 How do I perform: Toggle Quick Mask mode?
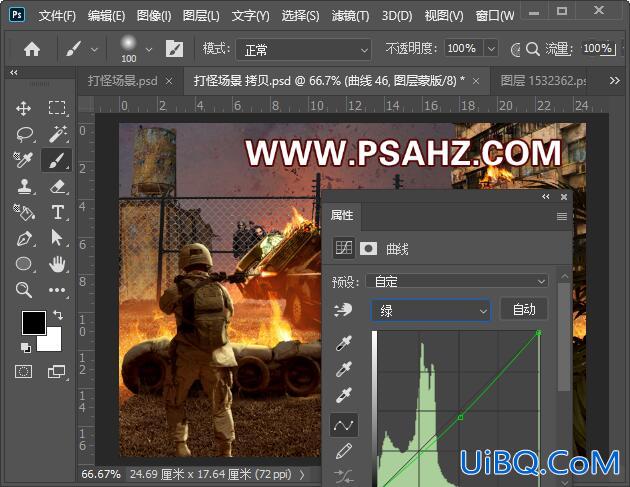pos(23,372)
